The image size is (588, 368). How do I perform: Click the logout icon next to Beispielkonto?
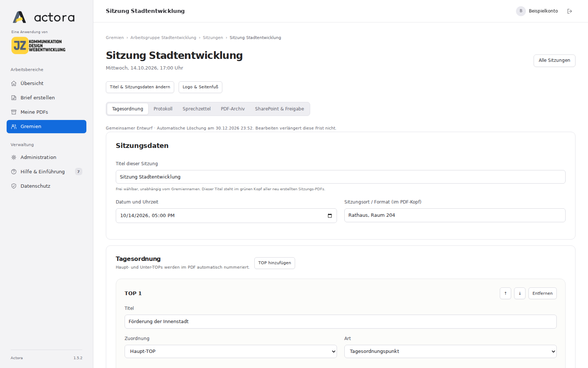[x=570, y=11]
